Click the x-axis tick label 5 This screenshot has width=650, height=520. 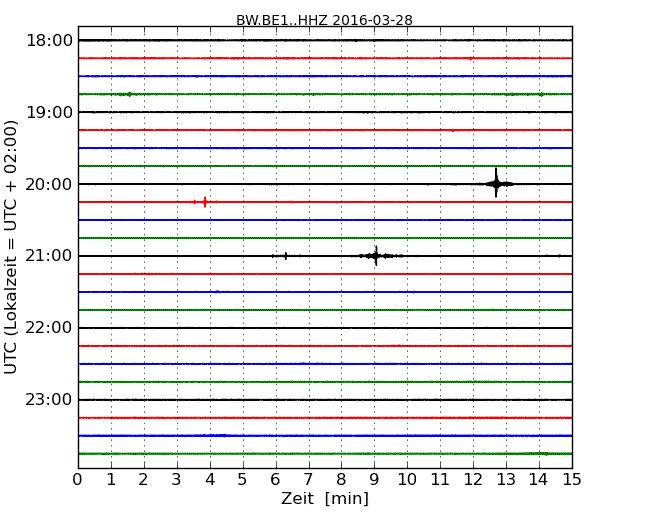[243, 480]
